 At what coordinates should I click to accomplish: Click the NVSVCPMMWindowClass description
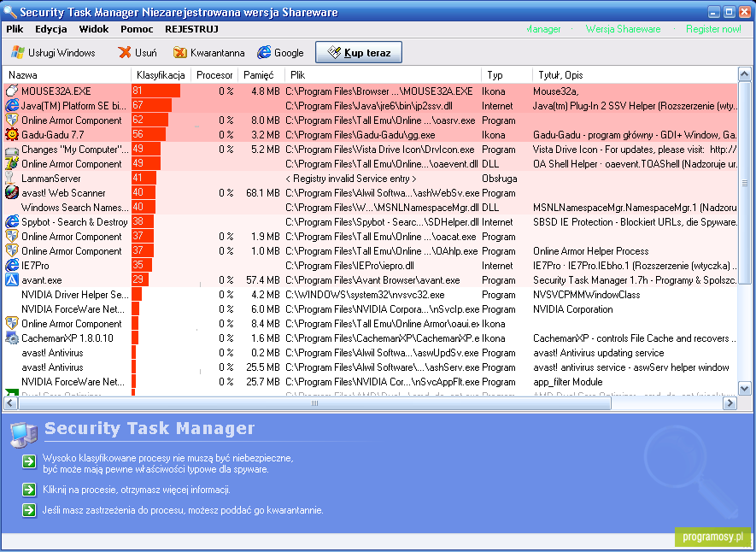point(586,295)
